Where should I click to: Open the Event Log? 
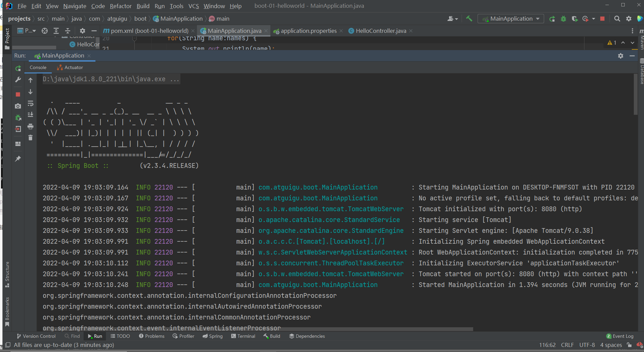tap(623, 336)
